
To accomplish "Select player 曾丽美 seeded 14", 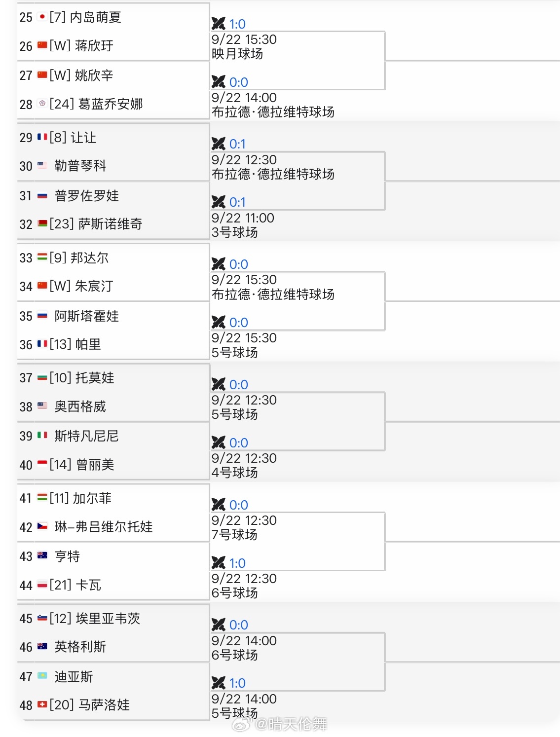I will point(82,465).
